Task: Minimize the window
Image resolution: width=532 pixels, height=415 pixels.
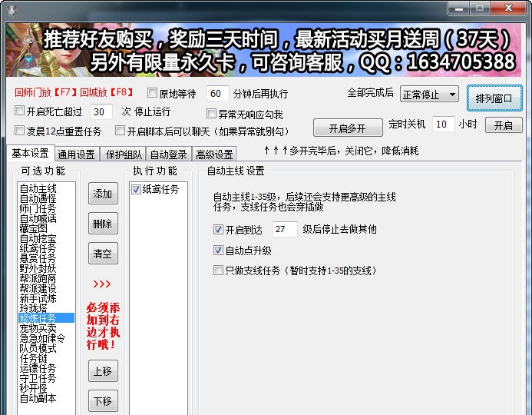Action: (459, 8)
